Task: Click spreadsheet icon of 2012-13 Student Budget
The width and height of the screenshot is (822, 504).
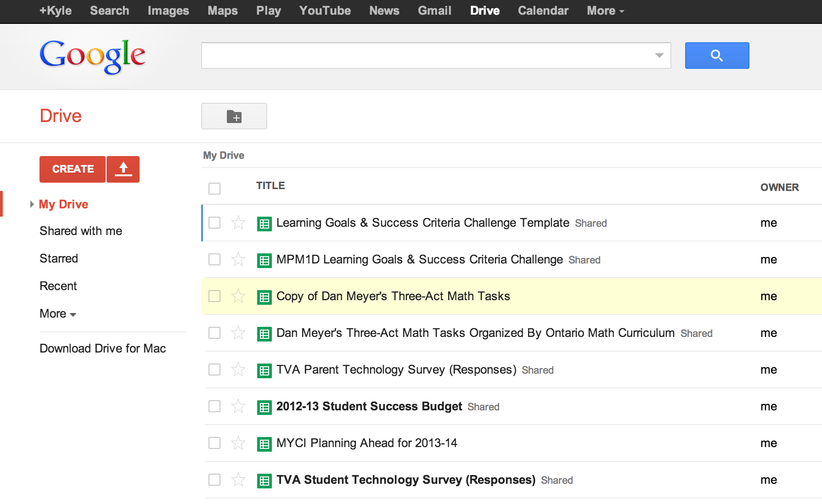Action: point(265,407)
